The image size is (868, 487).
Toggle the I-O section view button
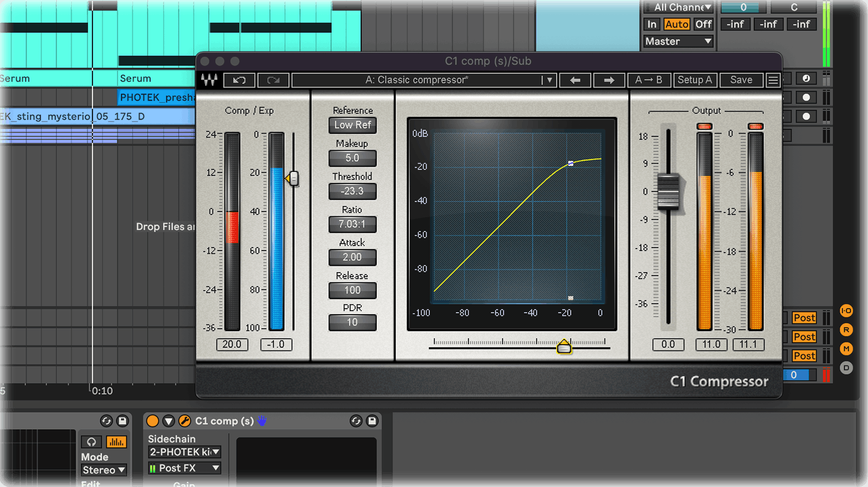click(x=846, y=311)
